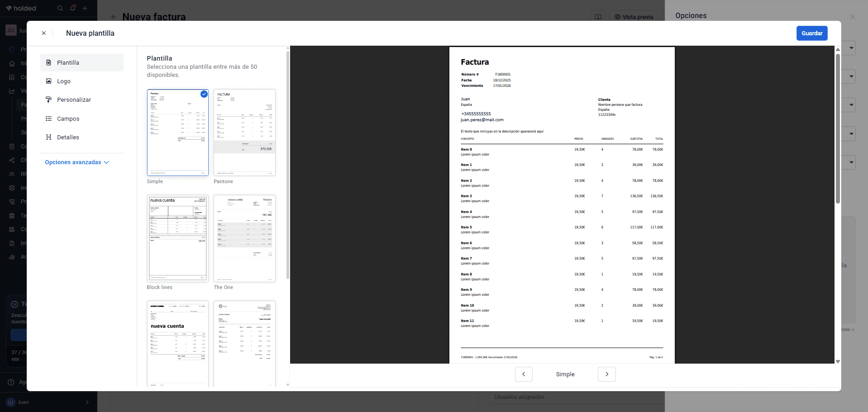Choose the Block lines template
The image size is (868, 412).
tap(178, 238)
